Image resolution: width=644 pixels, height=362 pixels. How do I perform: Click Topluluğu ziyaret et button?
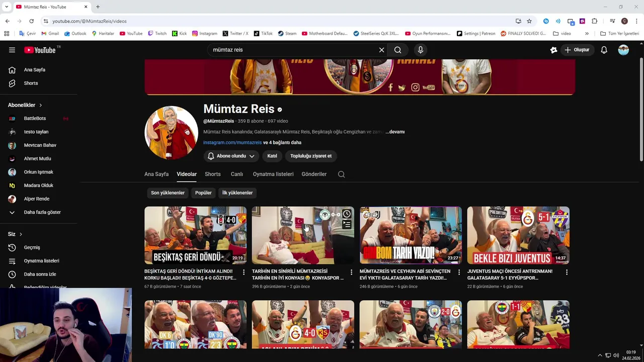coord(311,156)
